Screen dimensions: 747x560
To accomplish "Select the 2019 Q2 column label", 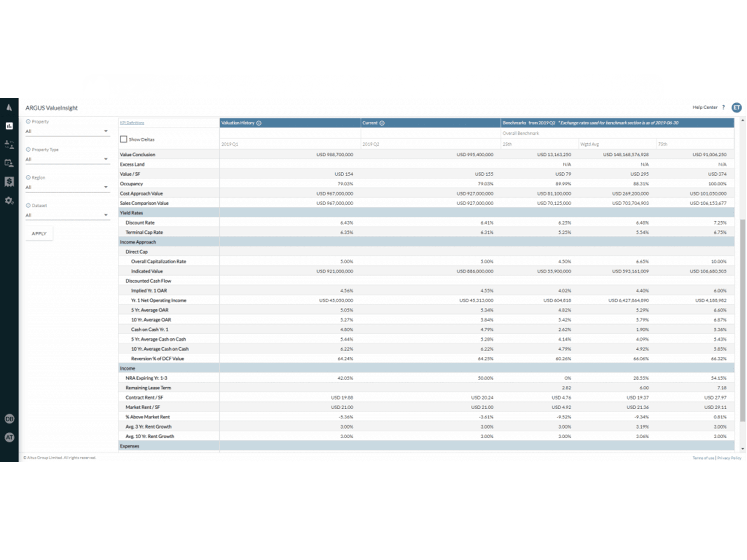I will click(x=371, y=144).
